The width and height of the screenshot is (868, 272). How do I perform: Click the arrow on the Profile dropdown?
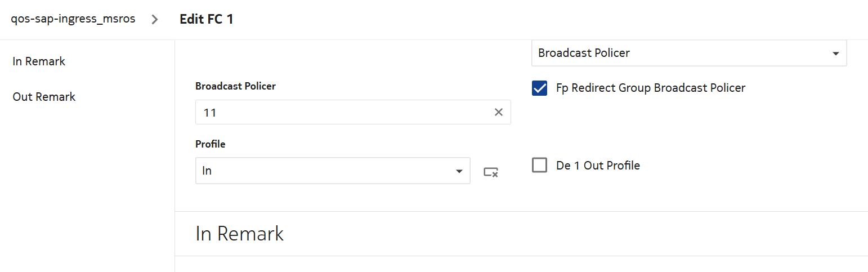(459, 171)
